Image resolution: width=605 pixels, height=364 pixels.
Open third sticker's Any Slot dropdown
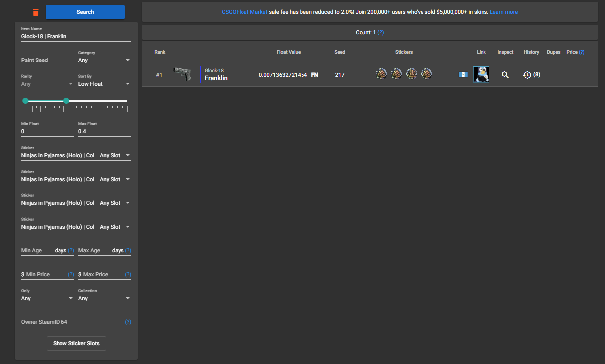point(115,203)
